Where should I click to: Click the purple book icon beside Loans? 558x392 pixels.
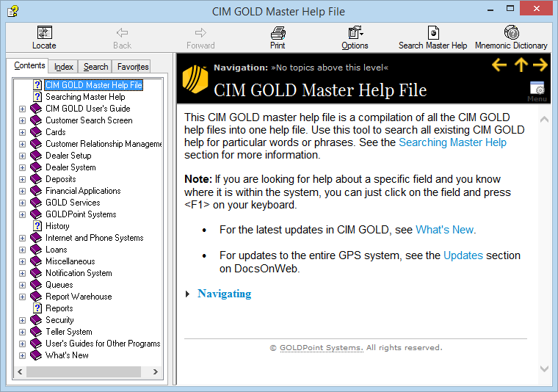point(36,250)
